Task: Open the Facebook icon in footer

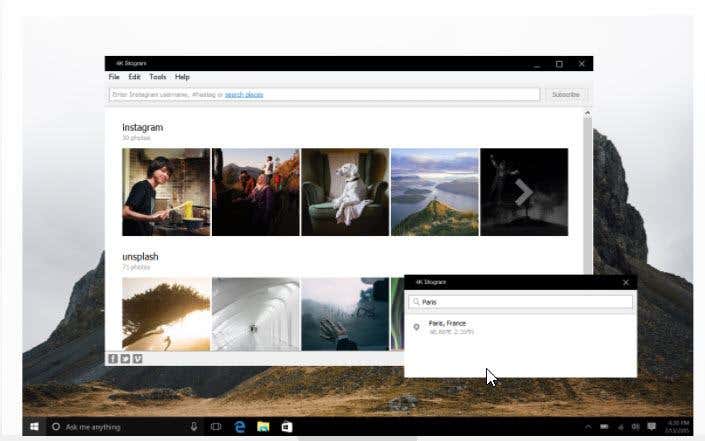Action: tap(113, 359)
